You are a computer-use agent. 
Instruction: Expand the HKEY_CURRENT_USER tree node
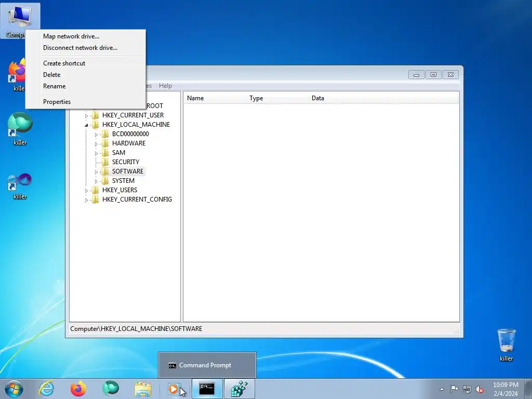[x=86, y=116]
